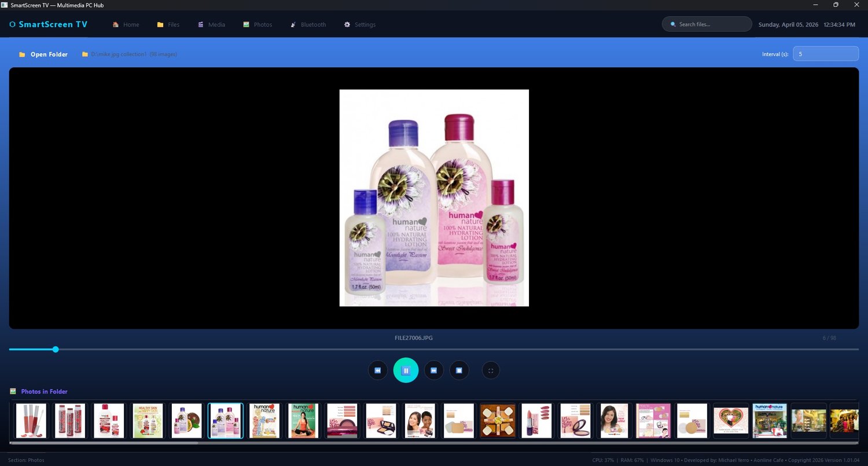Click the highlighted purple and pink lotions thumbnail

coord(226,421)
